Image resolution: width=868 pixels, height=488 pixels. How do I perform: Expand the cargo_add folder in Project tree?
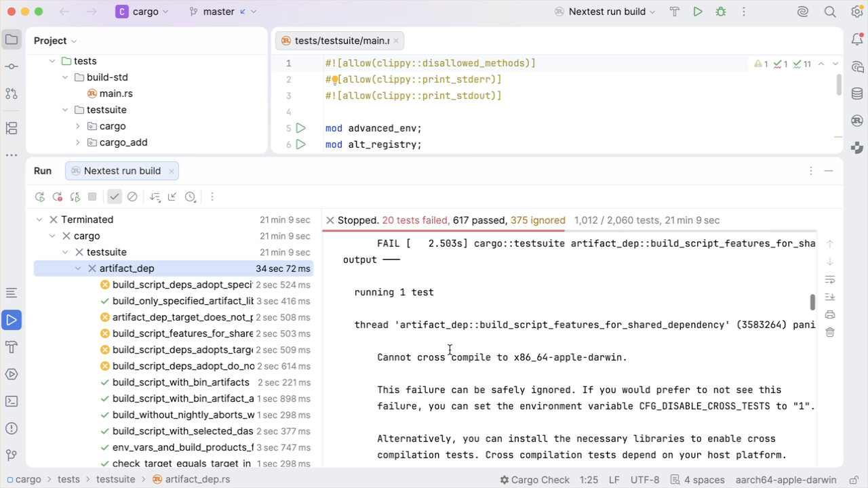(78, 142)
